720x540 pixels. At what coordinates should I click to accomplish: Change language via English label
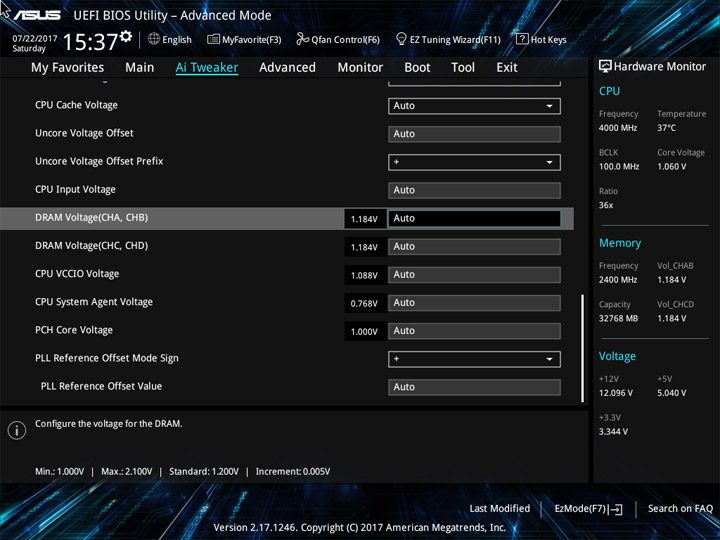pyautogui.click(x=177, y=39)
